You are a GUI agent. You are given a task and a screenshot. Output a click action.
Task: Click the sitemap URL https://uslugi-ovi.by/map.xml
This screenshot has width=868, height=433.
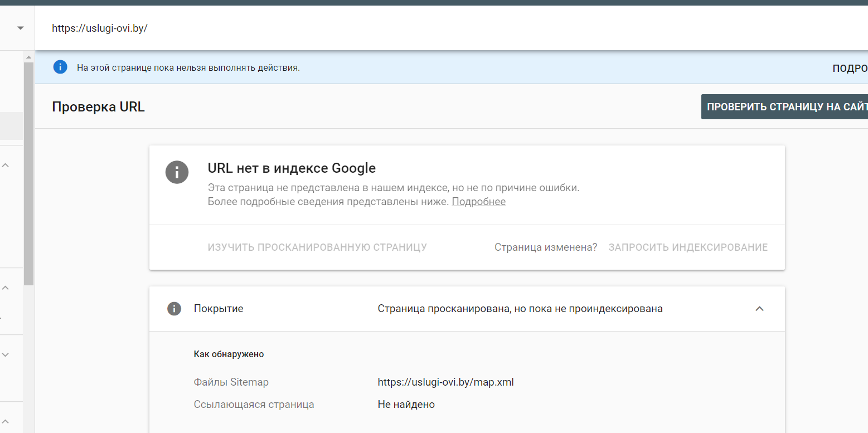(445, 382)
